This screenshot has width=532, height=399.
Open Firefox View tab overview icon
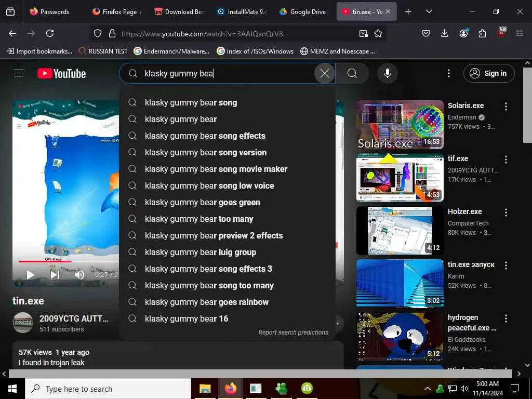click(10, 11)
